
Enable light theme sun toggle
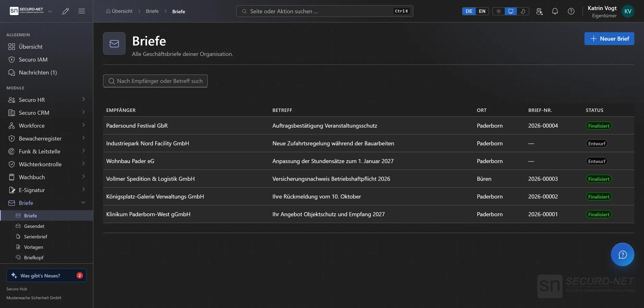coord(498,11)
